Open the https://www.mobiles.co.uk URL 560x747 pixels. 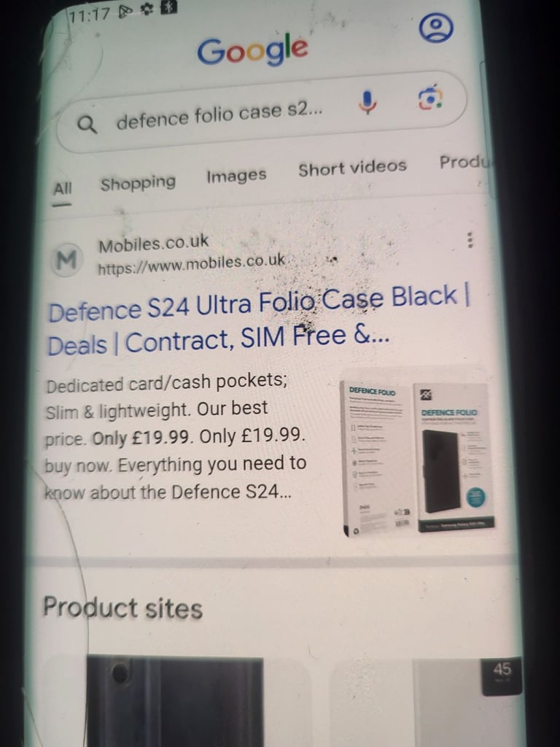[192, 264]
